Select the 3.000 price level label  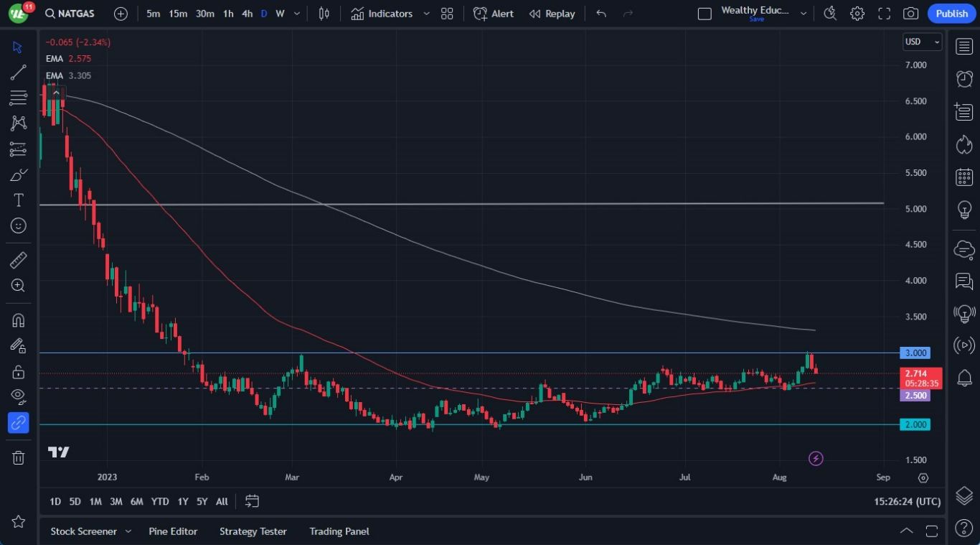pyautogui.click(x=915, y=353)
